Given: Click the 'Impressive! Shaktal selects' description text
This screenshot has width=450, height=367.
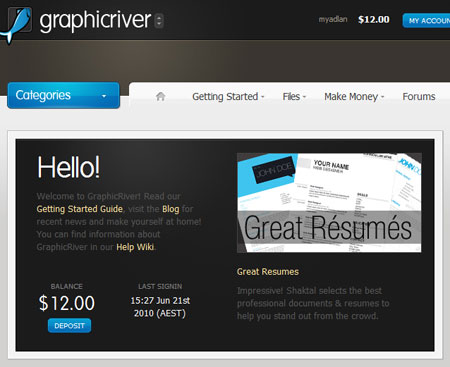Looking at the screenshot, I should [x=313, y=303].
